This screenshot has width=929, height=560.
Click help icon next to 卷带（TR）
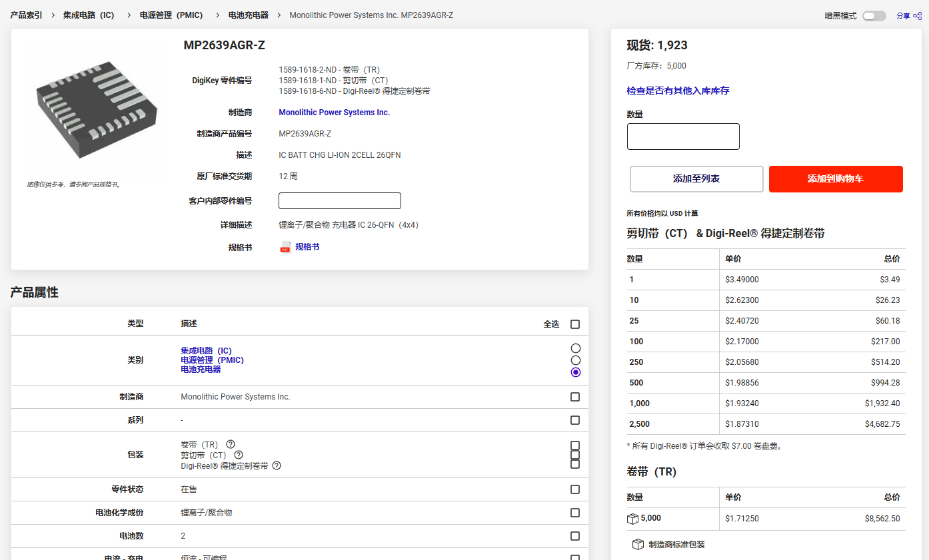(x=231, y=444)
